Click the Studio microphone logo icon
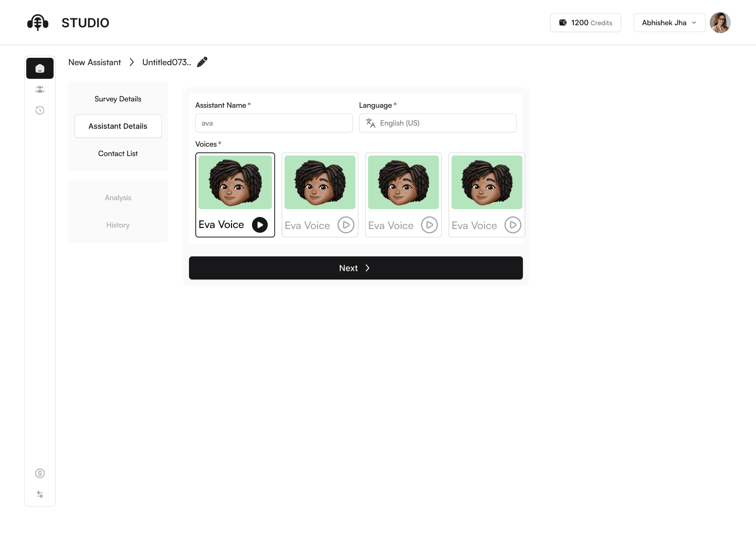 (x=38, y=23)
